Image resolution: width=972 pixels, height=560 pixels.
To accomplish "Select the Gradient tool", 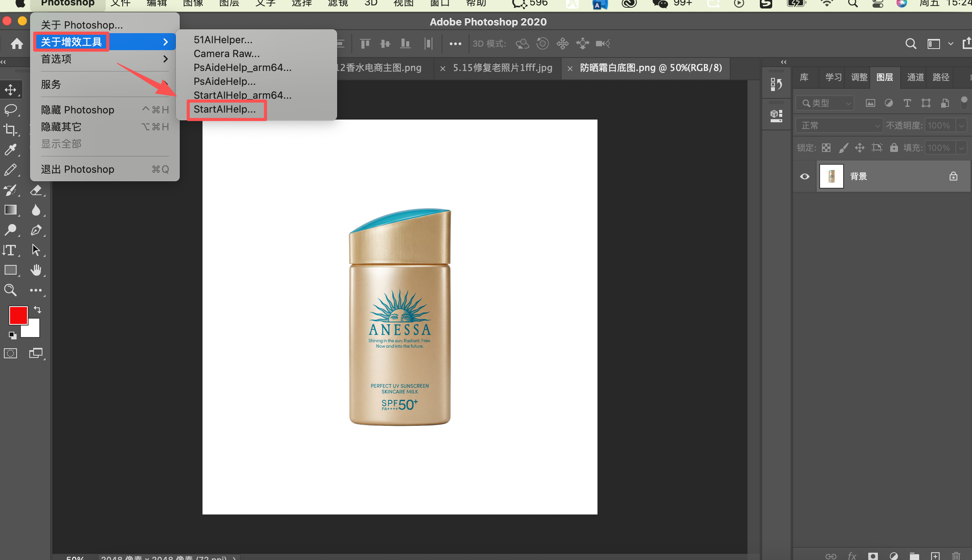I will pos(10,210).
